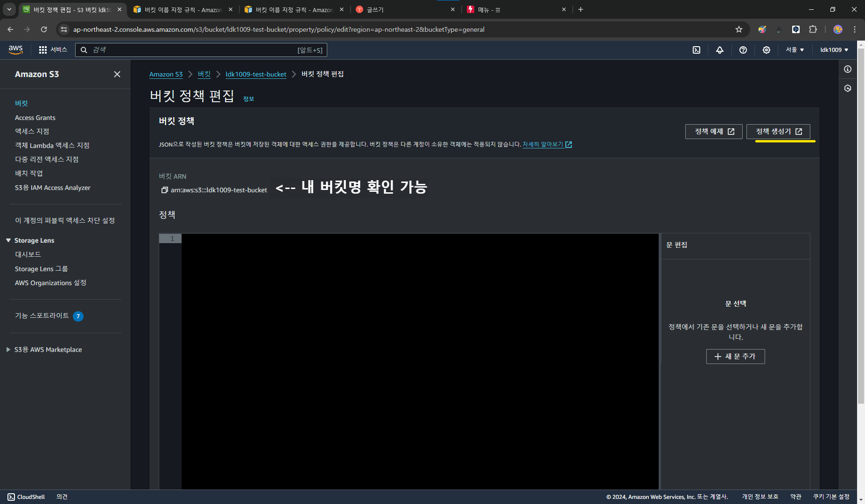
Task: Open a new browser tab
Action: coord(581,9)
